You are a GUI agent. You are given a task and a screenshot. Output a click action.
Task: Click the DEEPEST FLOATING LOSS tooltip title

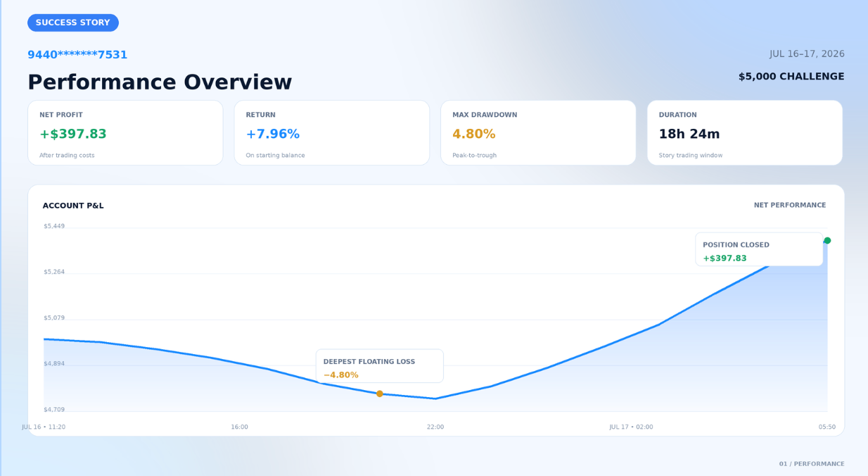369,362
